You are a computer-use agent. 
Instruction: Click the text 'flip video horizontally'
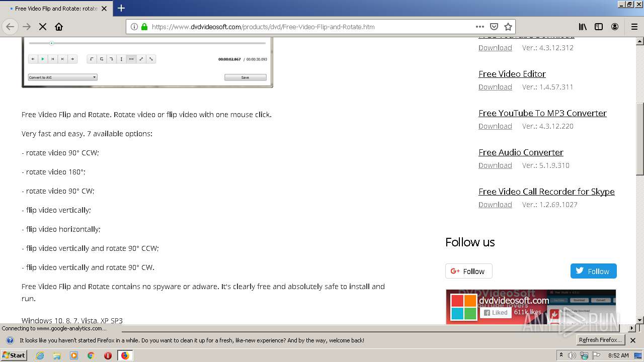(63, 229)
